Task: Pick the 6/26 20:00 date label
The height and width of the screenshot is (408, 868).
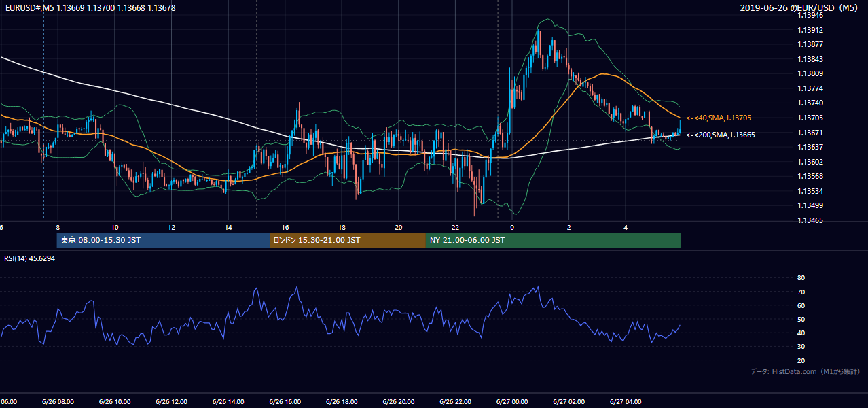Action: [x=399, y=402]
